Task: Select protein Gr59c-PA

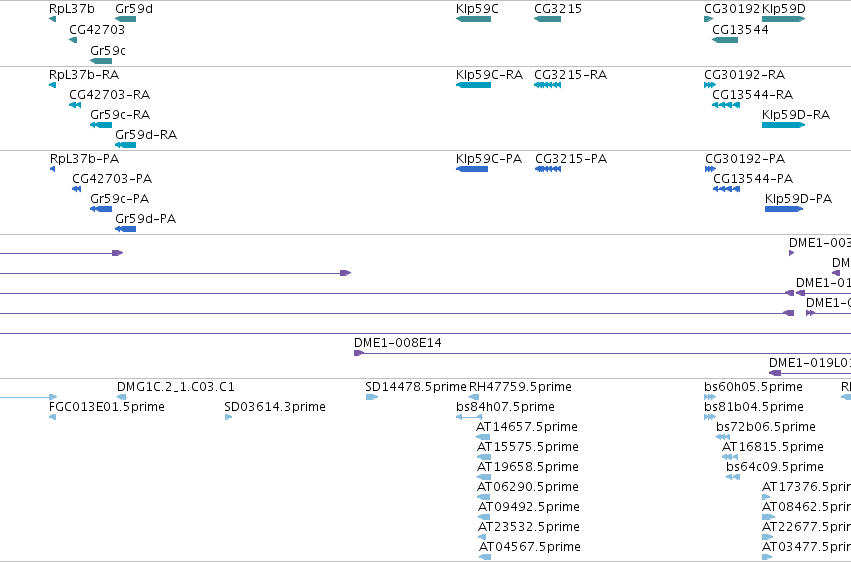Action: [x=101, y=209]
